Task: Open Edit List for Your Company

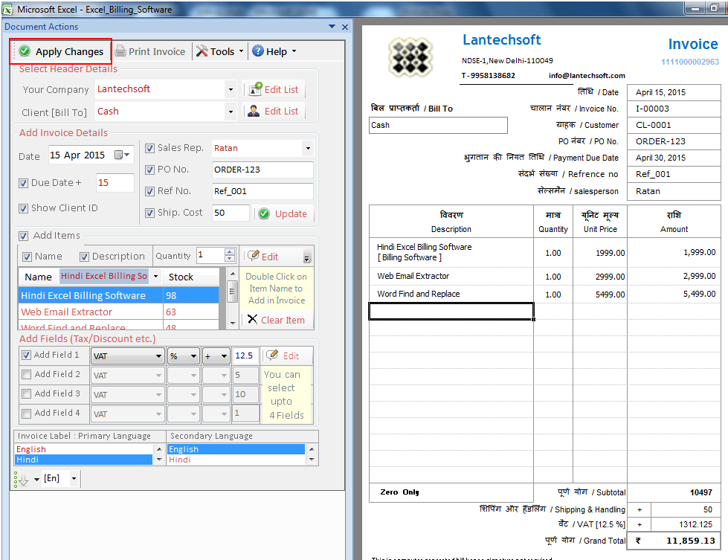Action: (x=274, y=89)
